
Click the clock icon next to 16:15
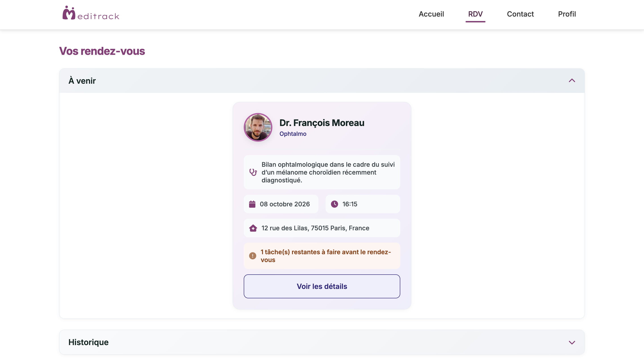pos(334,204)
